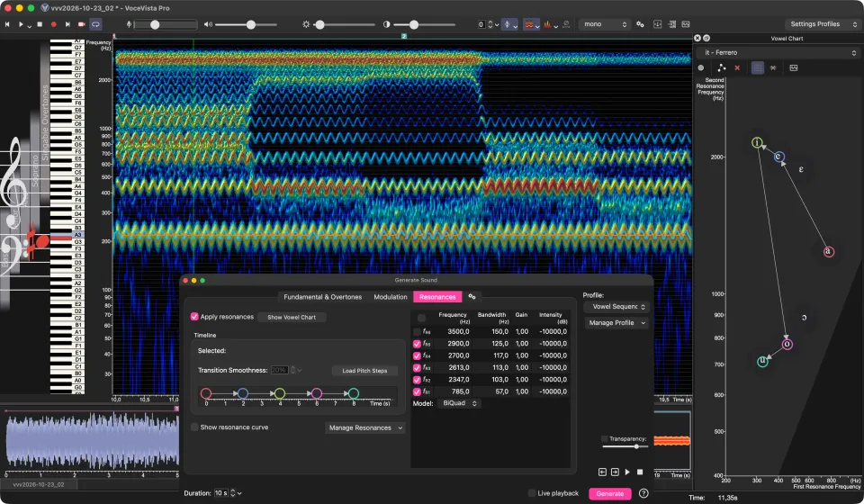Screen dimensions: 864x504
Task: Adjust the spectrogram brightness slider
Action: click(x=345, y=24)
